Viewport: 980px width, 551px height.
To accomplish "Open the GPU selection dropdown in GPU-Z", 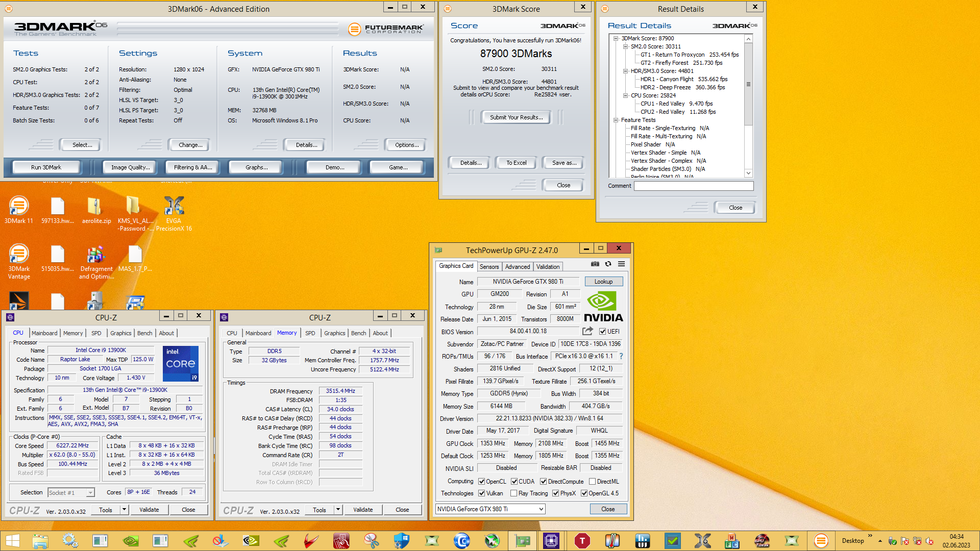I will click(x=490, y=509).
